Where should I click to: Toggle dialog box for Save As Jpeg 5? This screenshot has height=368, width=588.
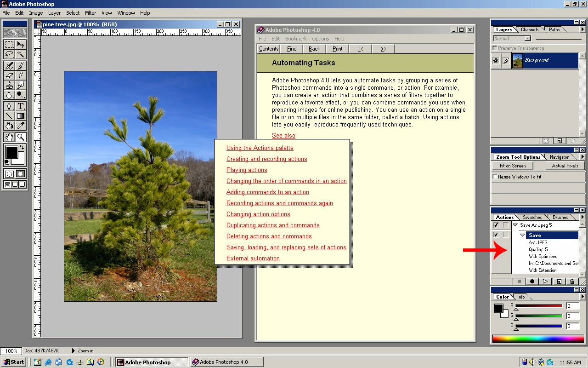tap(506, 225)
